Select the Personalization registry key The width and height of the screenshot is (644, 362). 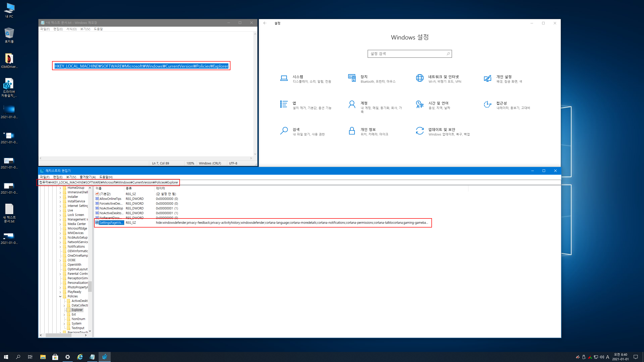(77, 283)
